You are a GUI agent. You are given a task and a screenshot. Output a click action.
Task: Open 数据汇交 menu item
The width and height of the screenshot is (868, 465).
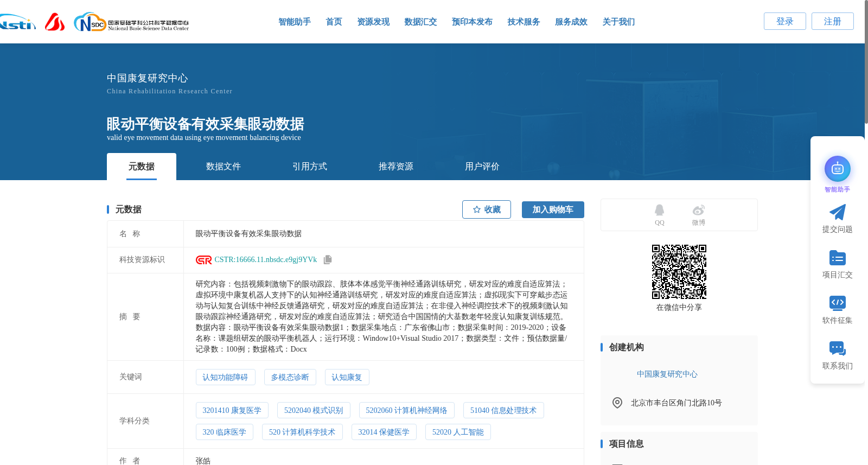(420, 22)
